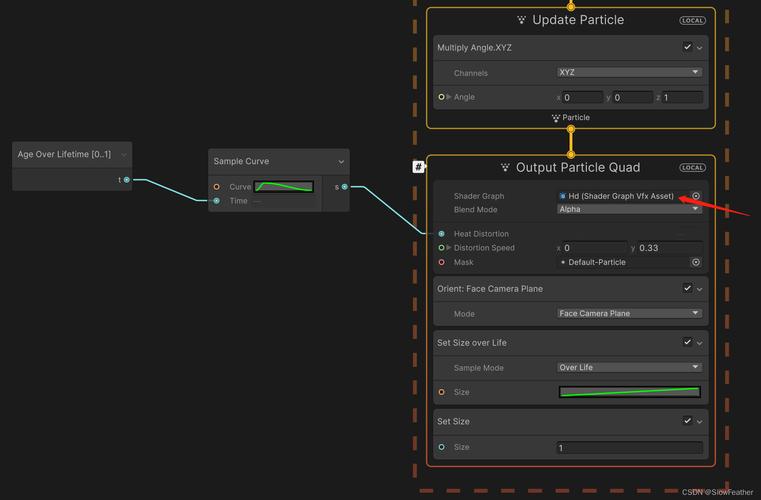Click the Angle x value field
The image size is (761, 500).
coord(582,97)
